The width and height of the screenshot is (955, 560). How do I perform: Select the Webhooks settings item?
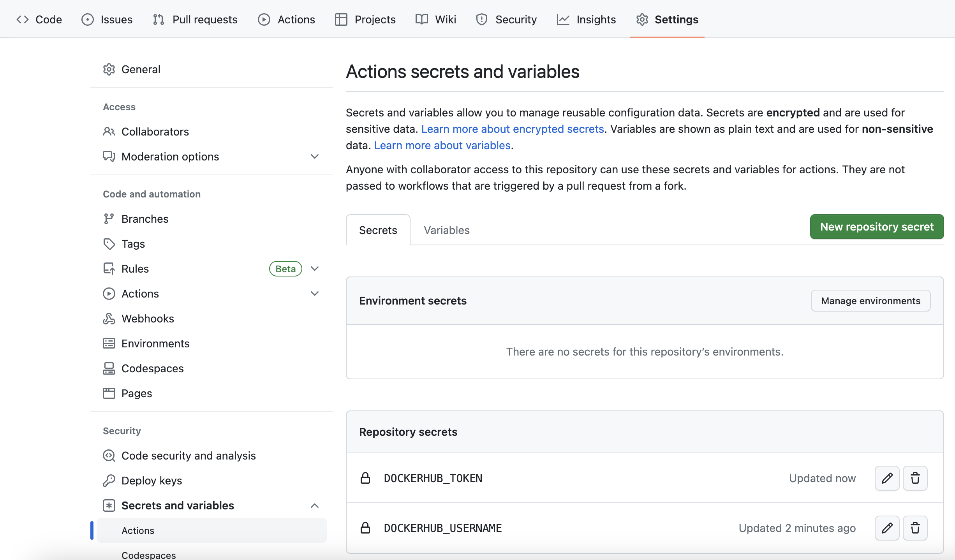[x=148, y=318]
